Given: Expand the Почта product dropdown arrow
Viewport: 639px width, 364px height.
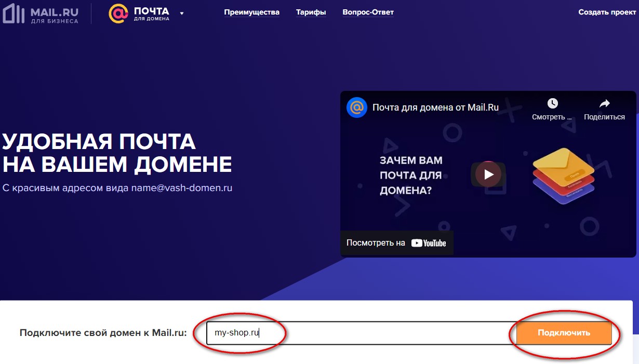Looking at the screenshot, I should click(182, 14).
